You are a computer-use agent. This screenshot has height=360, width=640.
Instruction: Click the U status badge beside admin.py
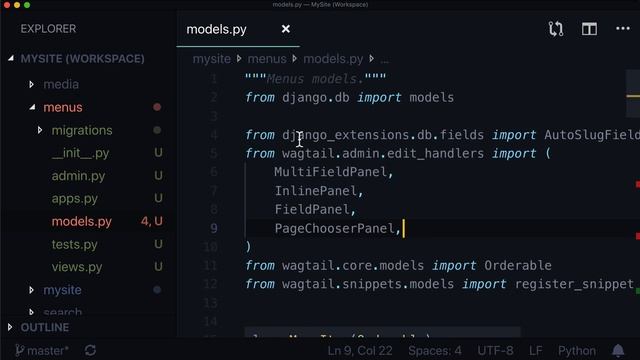(158, 176)
